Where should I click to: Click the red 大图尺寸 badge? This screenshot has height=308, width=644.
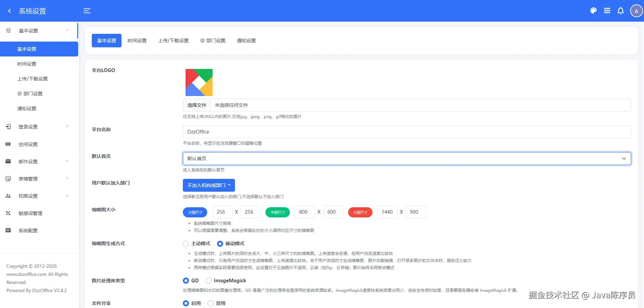click(x=360, y=212)
